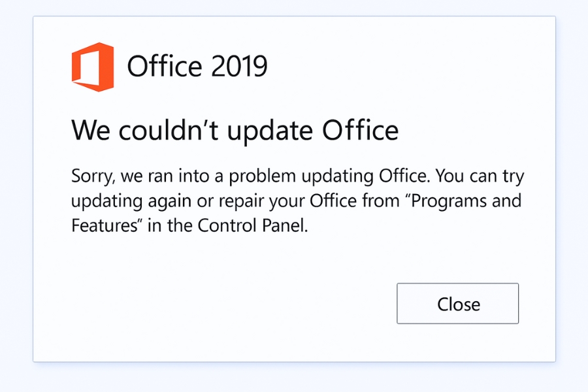This screenshot has width=588, height=392.
Task: Dismiss the dialog via Close
Action: 457,303
